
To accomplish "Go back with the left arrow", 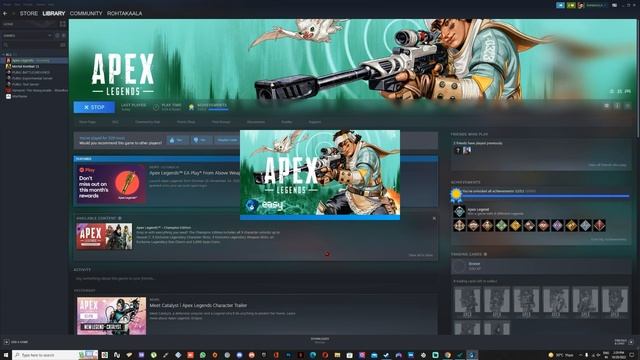I will (5, 13).
